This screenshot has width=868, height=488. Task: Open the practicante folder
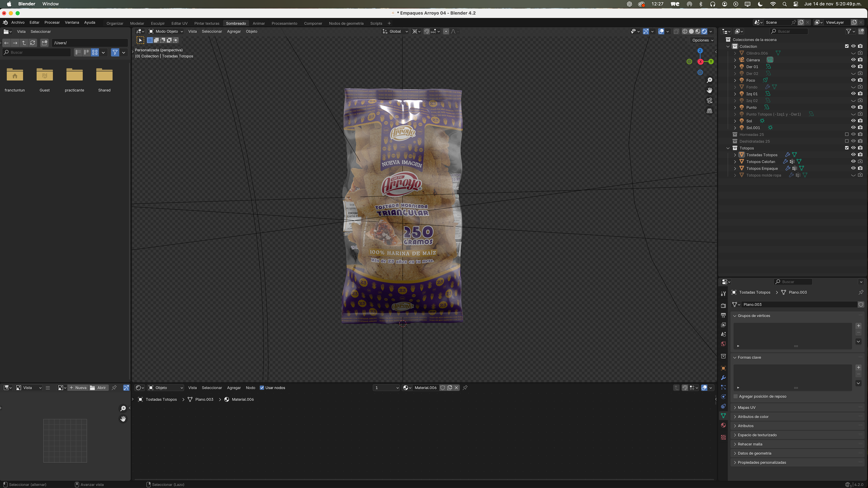(74, 80)
